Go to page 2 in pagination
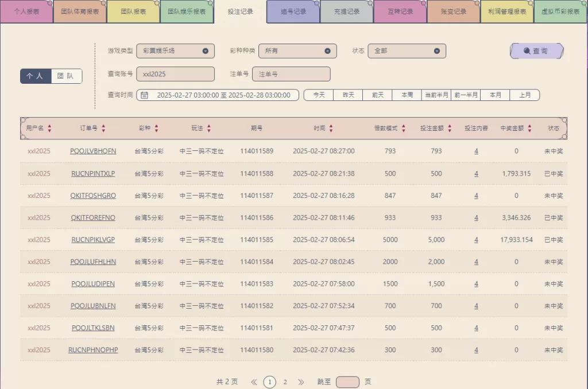588x389 pixels. [285, 382]
